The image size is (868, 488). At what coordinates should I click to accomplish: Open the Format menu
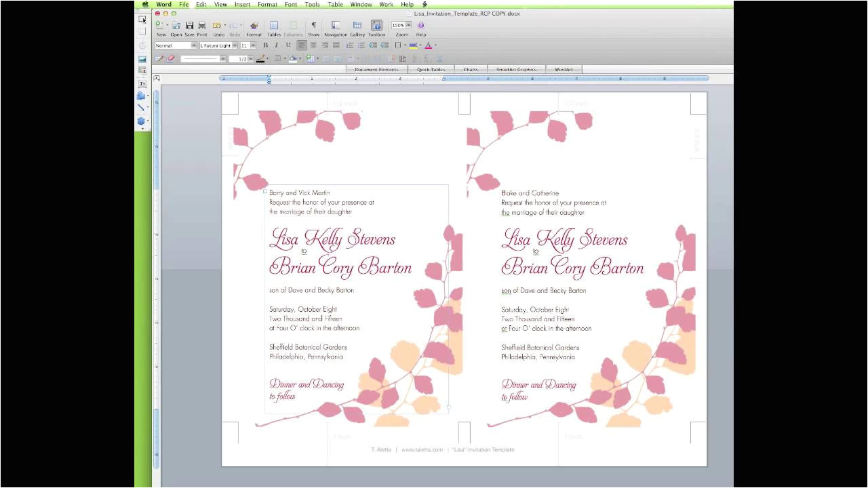[x=267, y=4]
